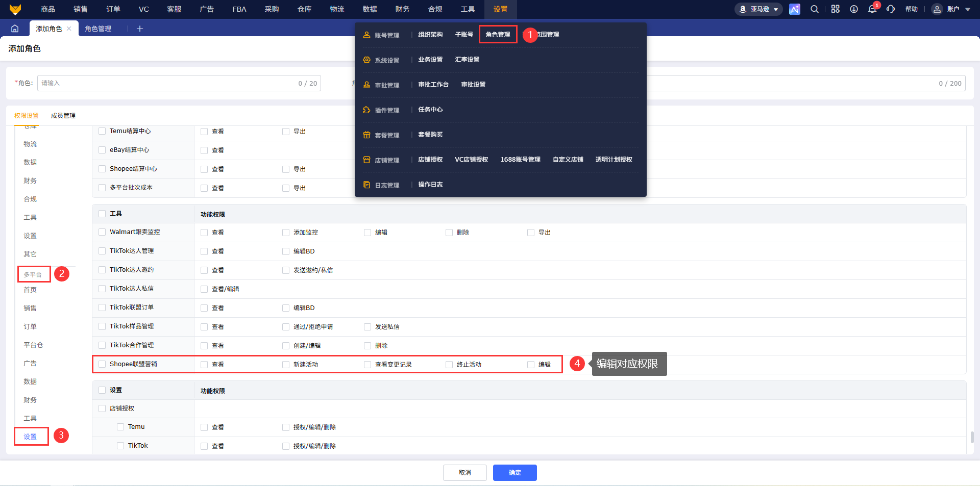The height and width of the screenshot is (486, 980).
Task: Enable 新建活动 for Shopee联盟营销
Action: click(286, 365)
